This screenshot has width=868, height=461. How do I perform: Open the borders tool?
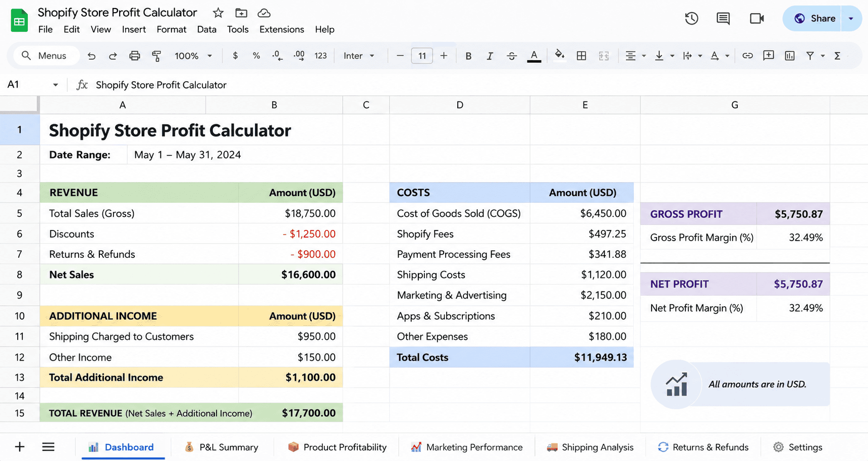581,56
